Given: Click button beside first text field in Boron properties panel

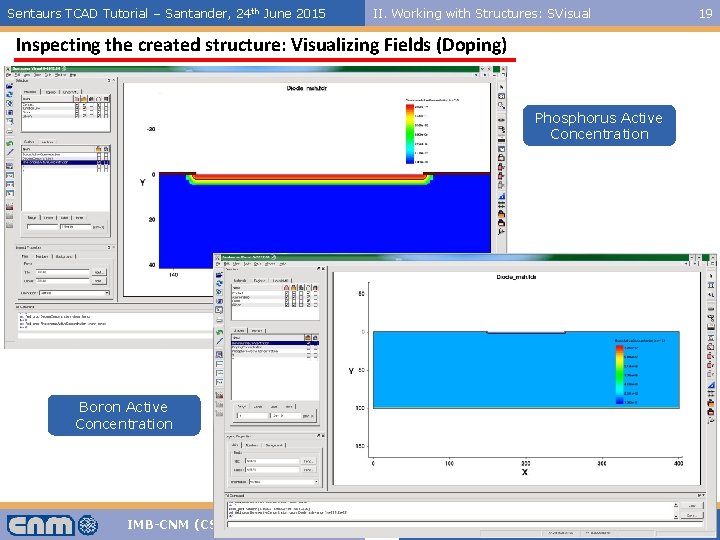Looking at the screenshot, I should pos(308,461).
